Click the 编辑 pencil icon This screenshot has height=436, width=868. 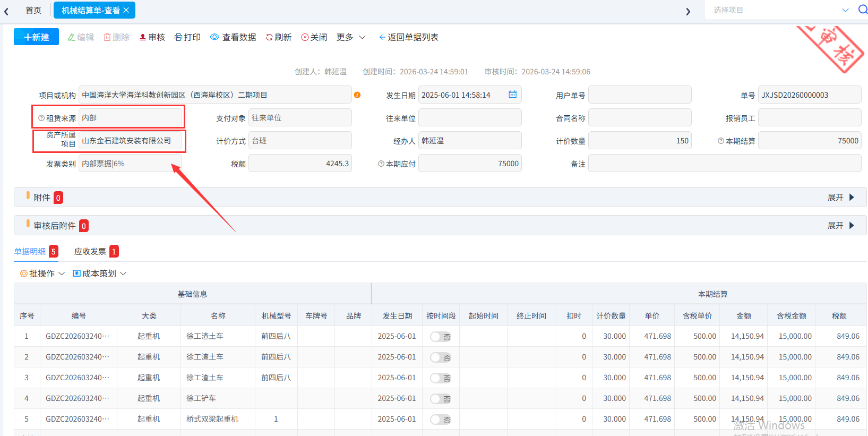click(x=72, y=37)
